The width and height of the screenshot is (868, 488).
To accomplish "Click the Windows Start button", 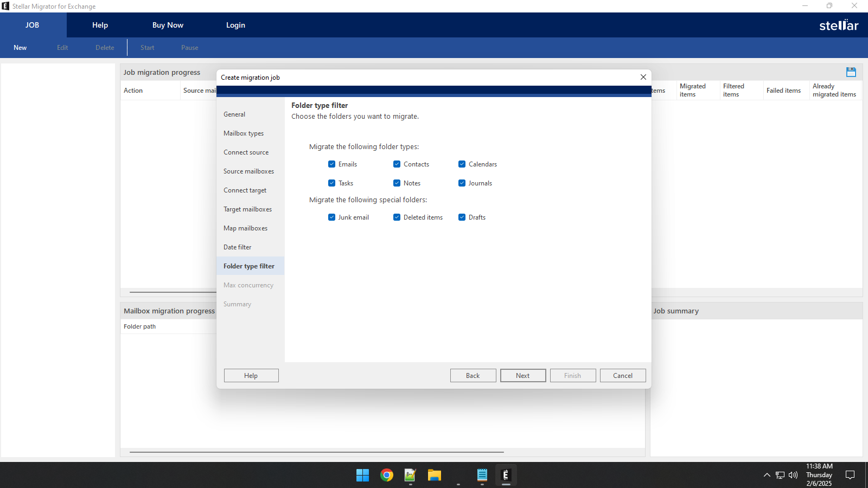I will [362, 476].
